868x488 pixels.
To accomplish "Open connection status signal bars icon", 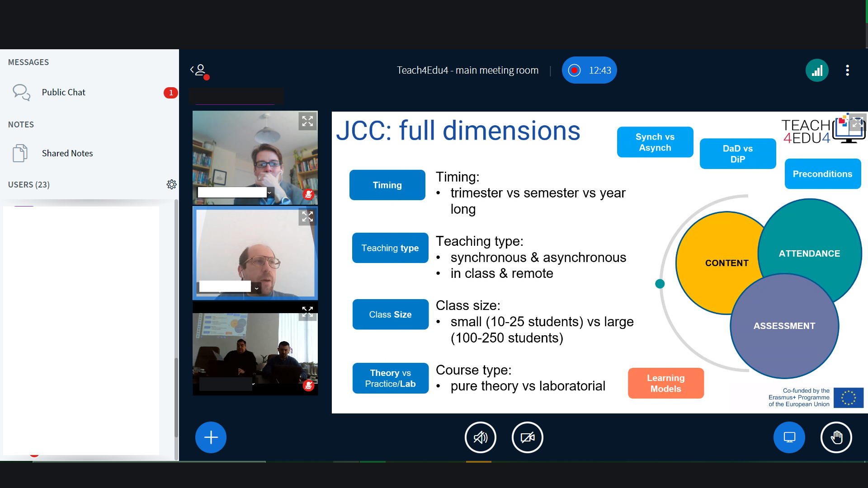I will 817,70.
